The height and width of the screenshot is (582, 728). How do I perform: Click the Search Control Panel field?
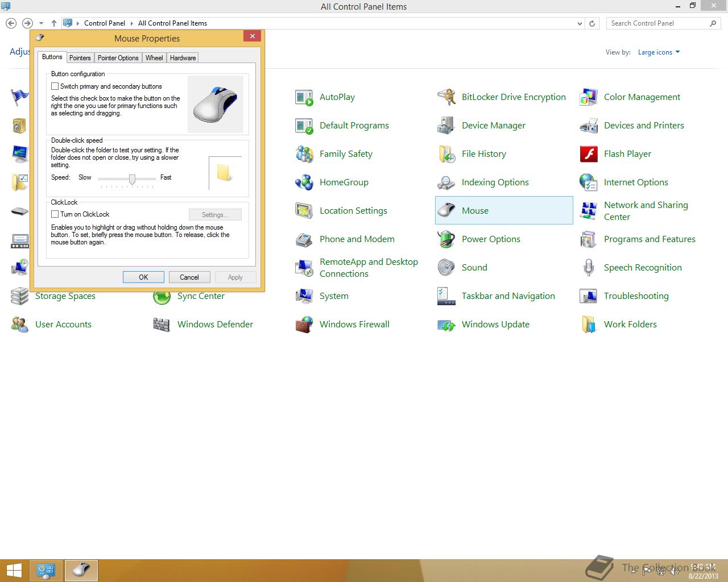[x=663, y=23]
